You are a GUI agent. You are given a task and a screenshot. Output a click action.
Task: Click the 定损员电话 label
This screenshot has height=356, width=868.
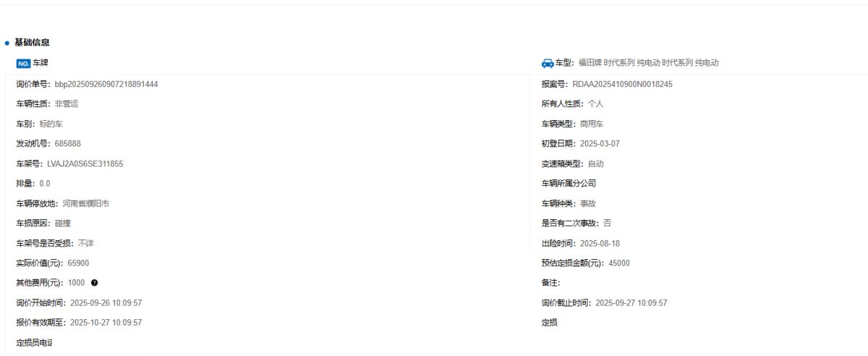(x=34, y=342)
